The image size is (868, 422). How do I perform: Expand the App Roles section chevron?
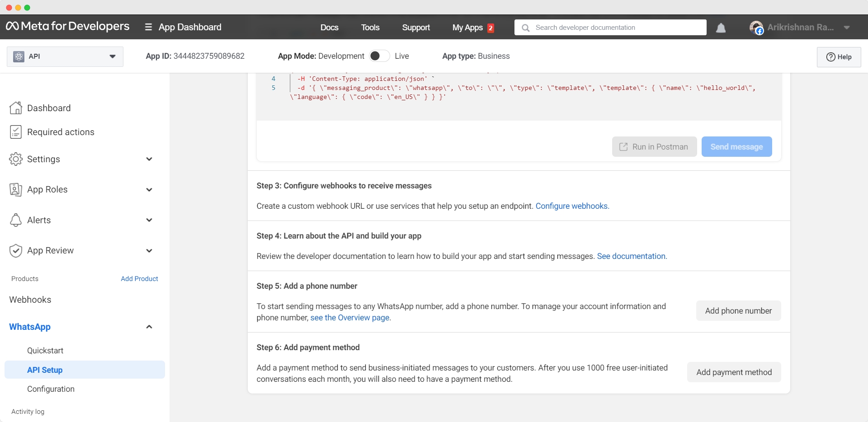(149, 190)
